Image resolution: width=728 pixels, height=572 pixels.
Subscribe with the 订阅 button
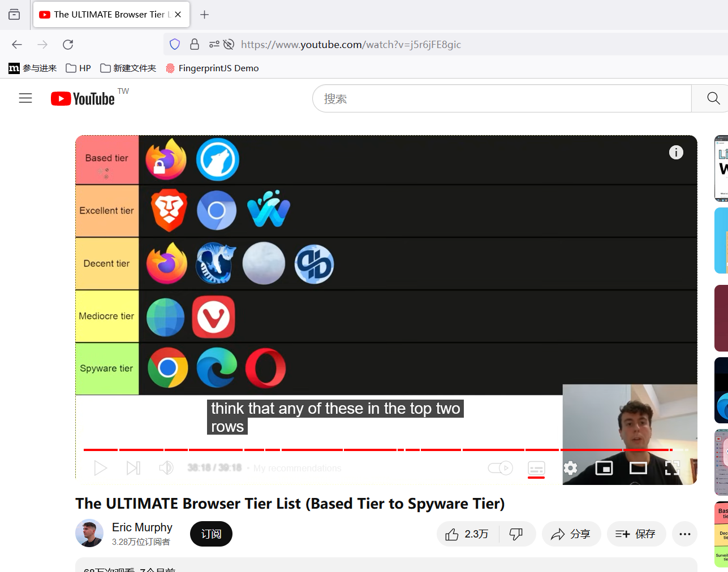point(211,534)
